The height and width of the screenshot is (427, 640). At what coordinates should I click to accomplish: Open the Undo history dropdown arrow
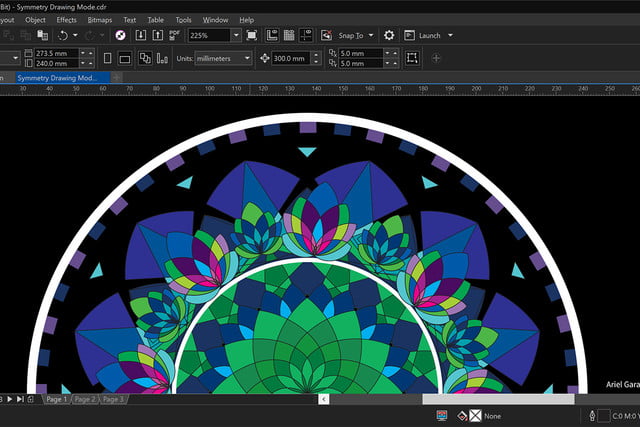pyautogui.click(x=75, y=36)
